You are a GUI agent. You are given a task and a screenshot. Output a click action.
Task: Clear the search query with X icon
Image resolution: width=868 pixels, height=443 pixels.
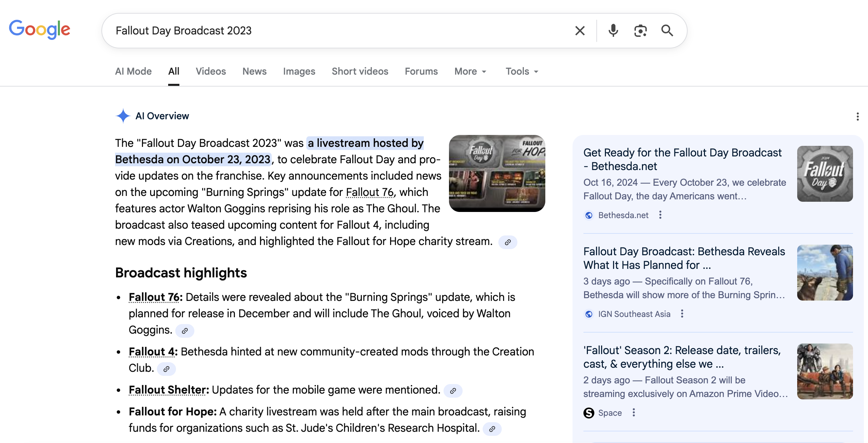pyautogui.click(x=580, y=31)
